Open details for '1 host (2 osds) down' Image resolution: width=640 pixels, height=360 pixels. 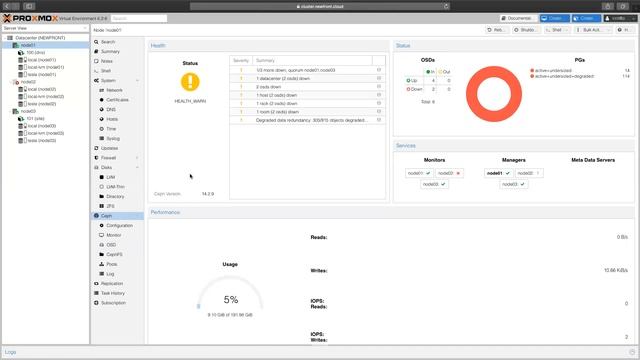pos(379,95)
